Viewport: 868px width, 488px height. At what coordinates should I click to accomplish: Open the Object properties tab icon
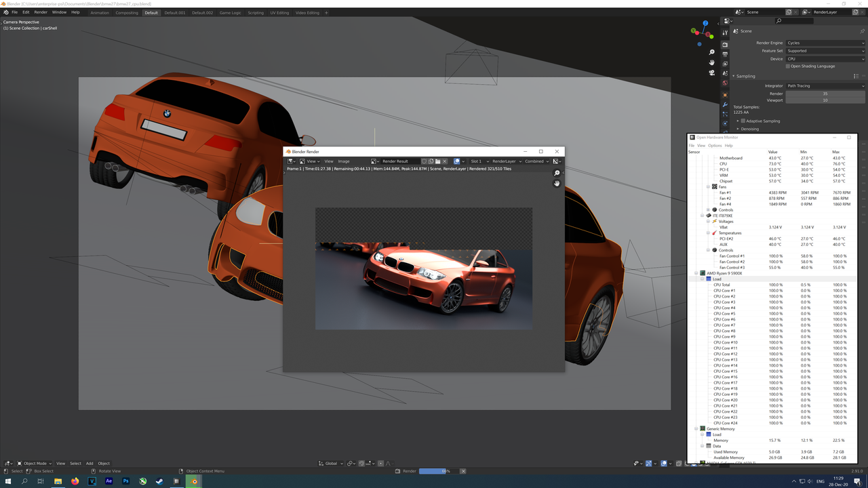[725, 95]
